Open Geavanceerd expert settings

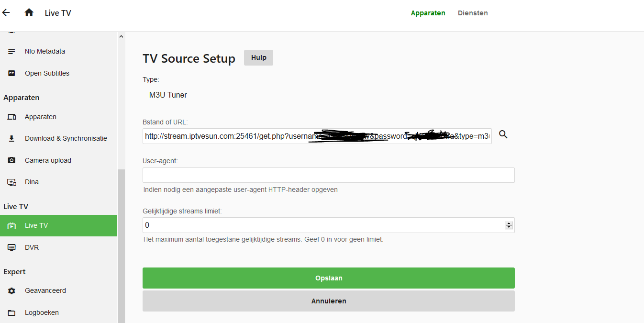click(x=45, y=290)
